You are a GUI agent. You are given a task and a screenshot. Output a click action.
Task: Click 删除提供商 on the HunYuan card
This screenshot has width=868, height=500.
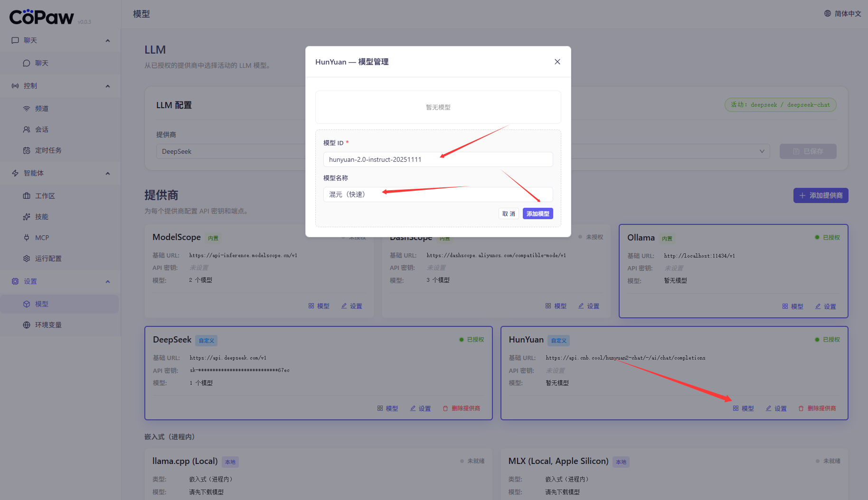(x=817, y=408)
